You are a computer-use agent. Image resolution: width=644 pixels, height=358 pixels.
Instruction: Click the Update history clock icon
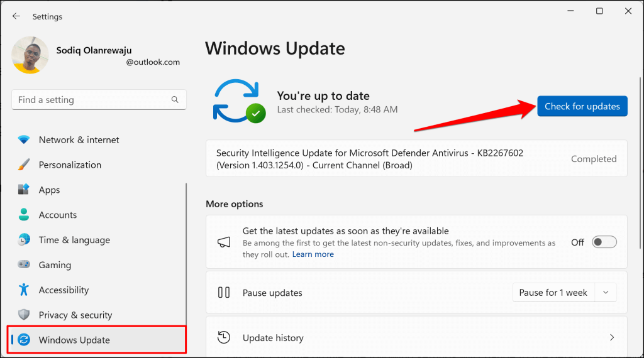[224, 337]
